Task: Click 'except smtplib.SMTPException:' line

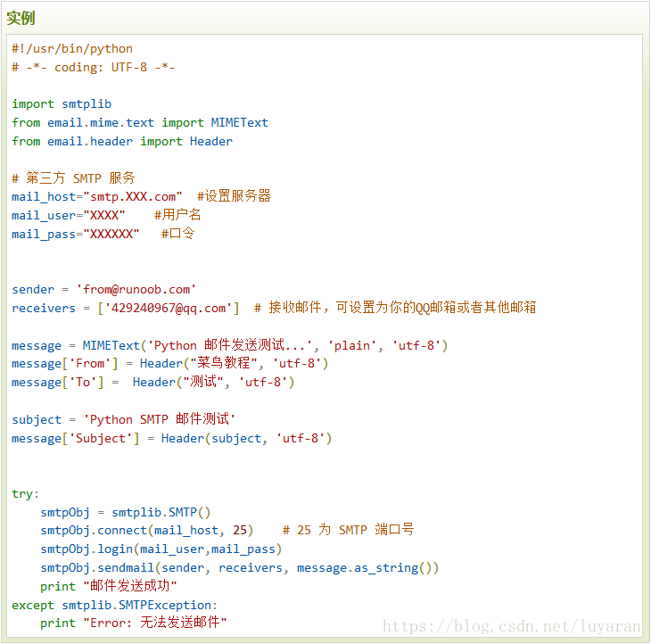Action: (114, 605)
